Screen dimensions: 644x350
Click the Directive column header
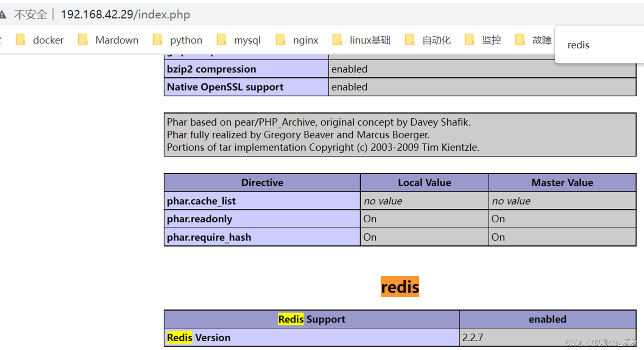pos(262,183)
